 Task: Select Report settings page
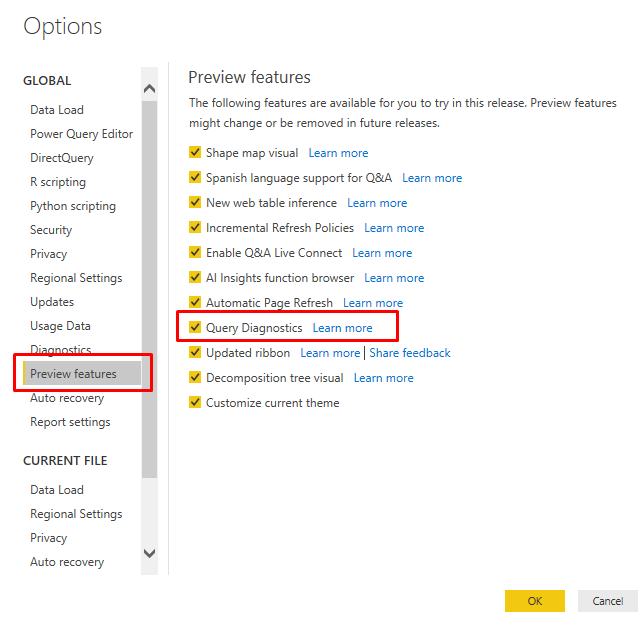[71, 422]
